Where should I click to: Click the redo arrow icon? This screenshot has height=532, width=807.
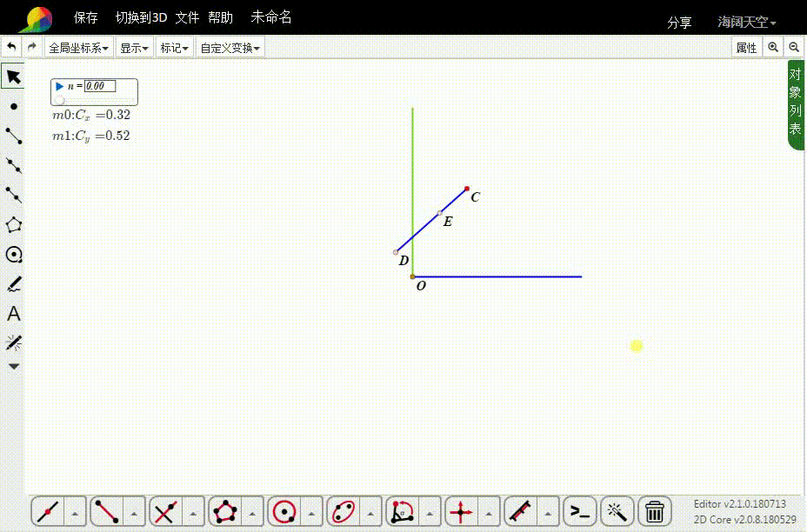click(32, 47)
